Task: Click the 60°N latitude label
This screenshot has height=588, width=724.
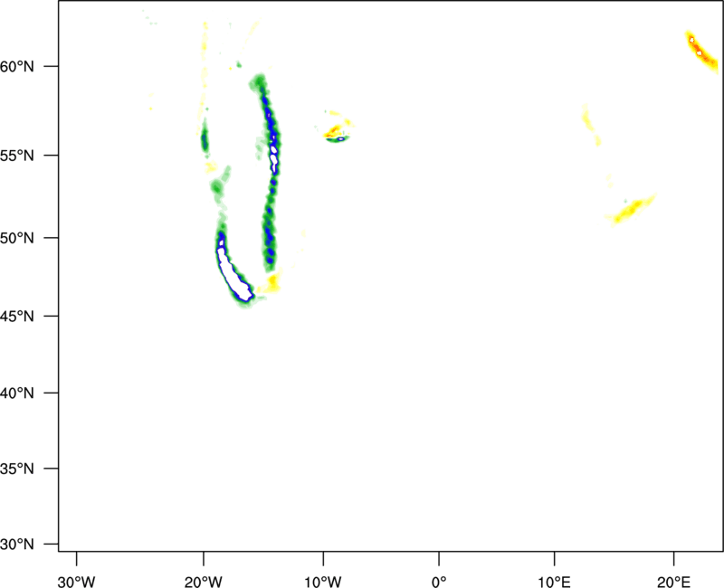Action: point(17,67)
